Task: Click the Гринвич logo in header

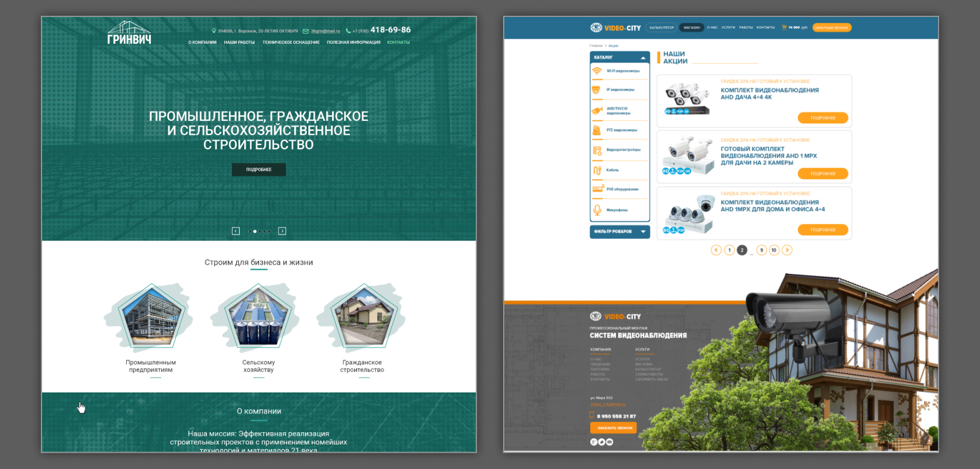Action: coord(129,33)
